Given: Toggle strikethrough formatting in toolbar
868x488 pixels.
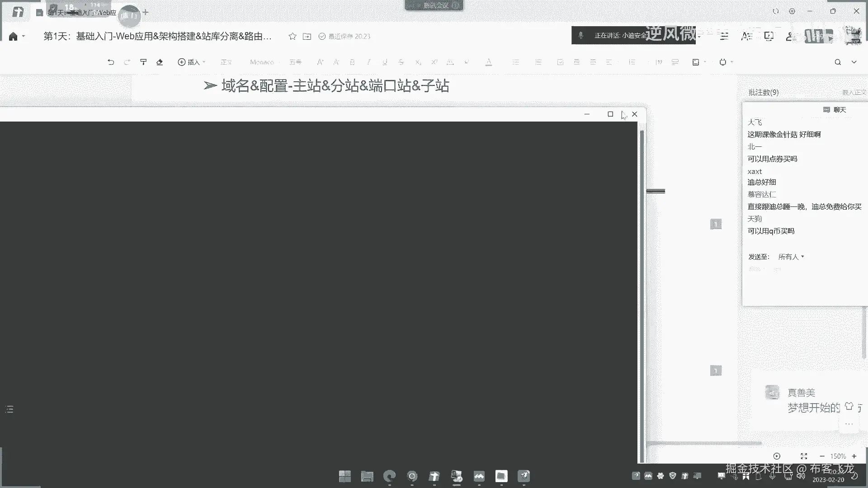Looking at the screenshot, I should pyautogui.click(x=401, y=62).
